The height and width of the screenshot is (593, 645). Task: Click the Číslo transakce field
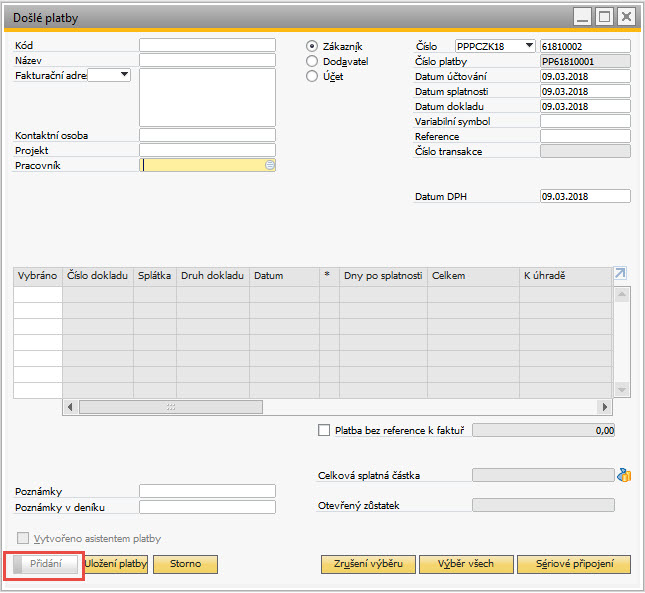[x=585, y=151]
